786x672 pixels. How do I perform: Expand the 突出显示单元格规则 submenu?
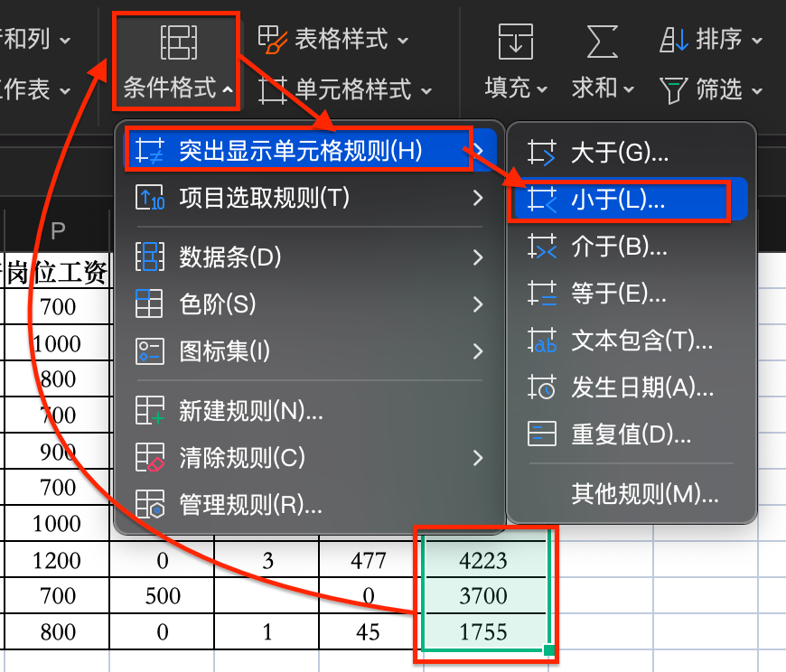298,152
